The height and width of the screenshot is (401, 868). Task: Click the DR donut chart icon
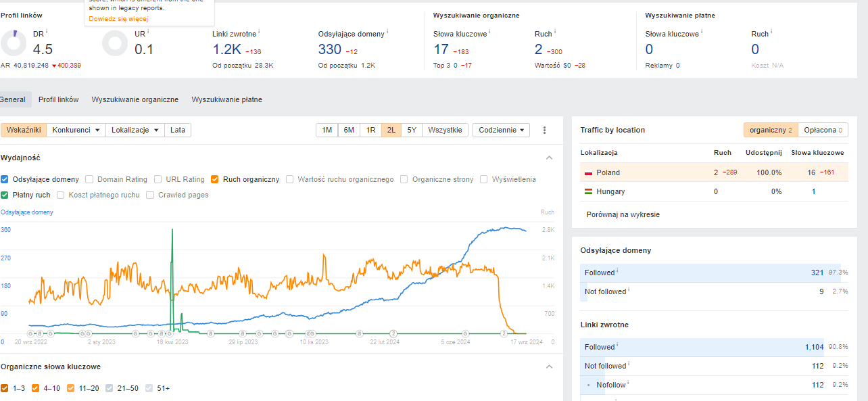[x=14, y=43]
